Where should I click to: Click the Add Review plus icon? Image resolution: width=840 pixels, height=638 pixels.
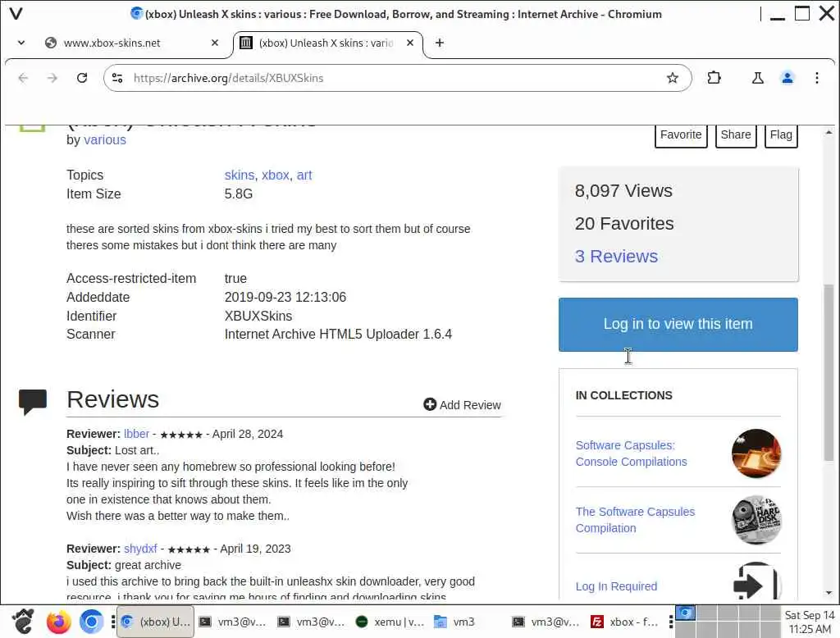click(x=430, y=404)
